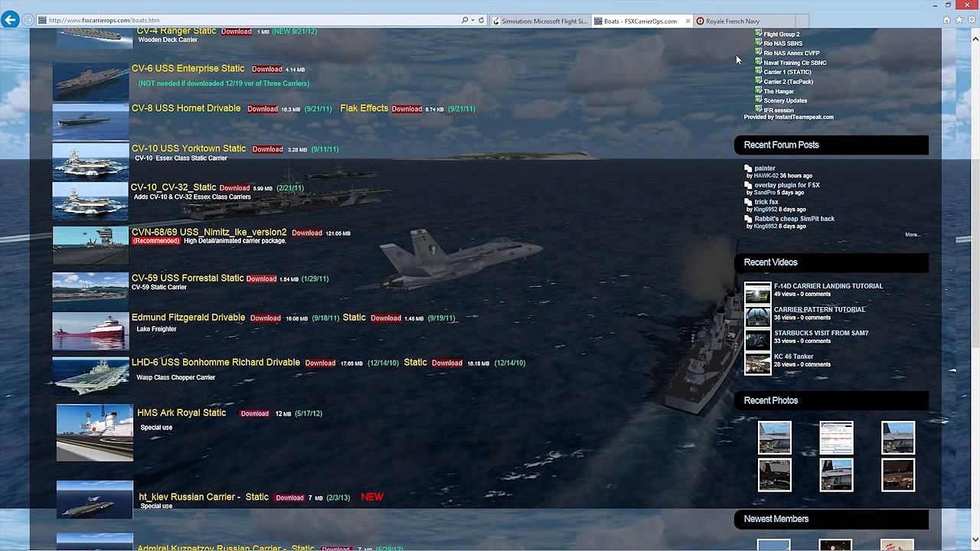Download ht_kiev Russian Carrier Static
This screenshot has width=980, height=551.
[289, 498]
